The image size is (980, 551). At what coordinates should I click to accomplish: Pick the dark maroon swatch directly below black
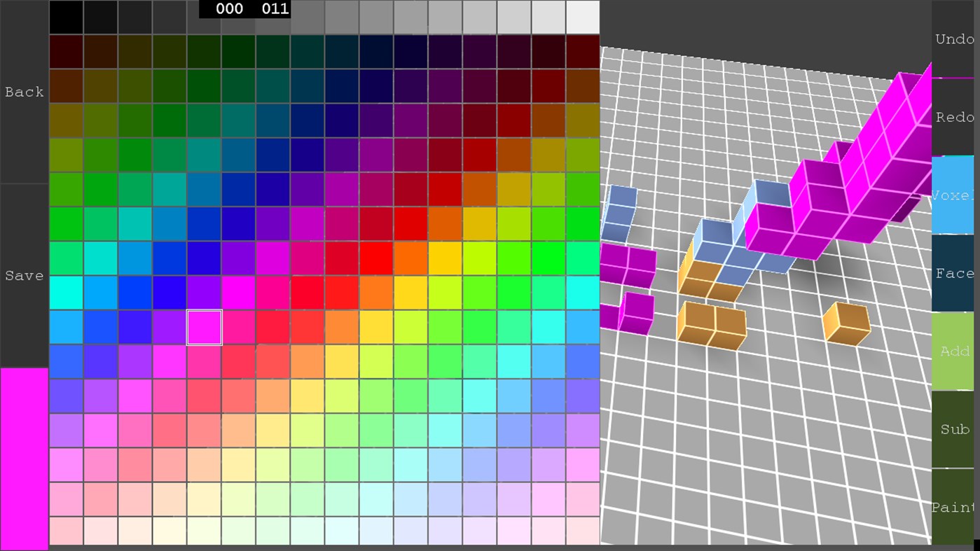[x=66, y=52]
